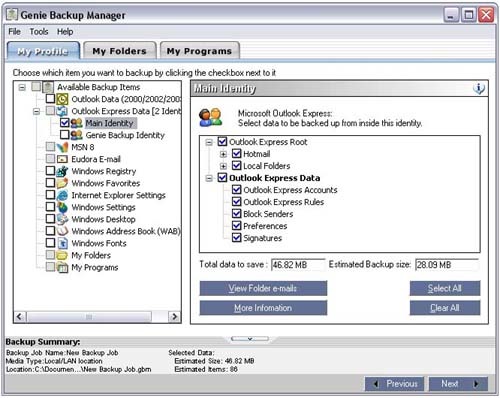Check the Windows Registry checkbox
This screenshot has width=500, height=398.
pos(50,171)
